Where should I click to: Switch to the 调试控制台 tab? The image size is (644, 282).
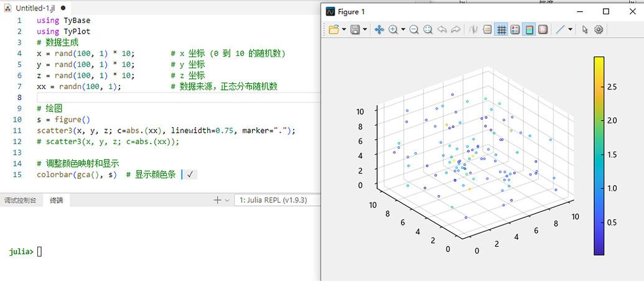point(20,201)
